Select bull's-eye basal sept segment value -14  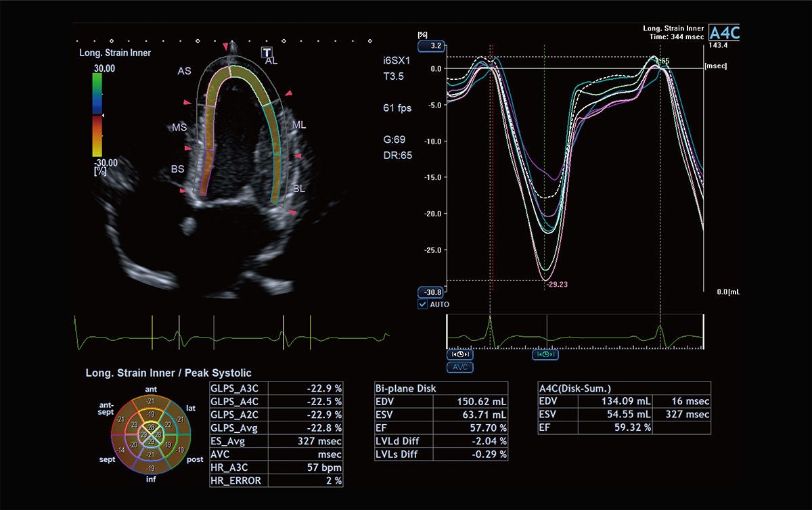coord(120,449)
